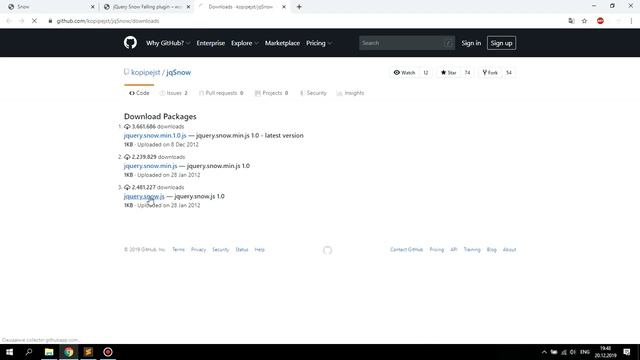Open the GitHub Octocat logo home link
640x360 pixels.
point(130,43)
